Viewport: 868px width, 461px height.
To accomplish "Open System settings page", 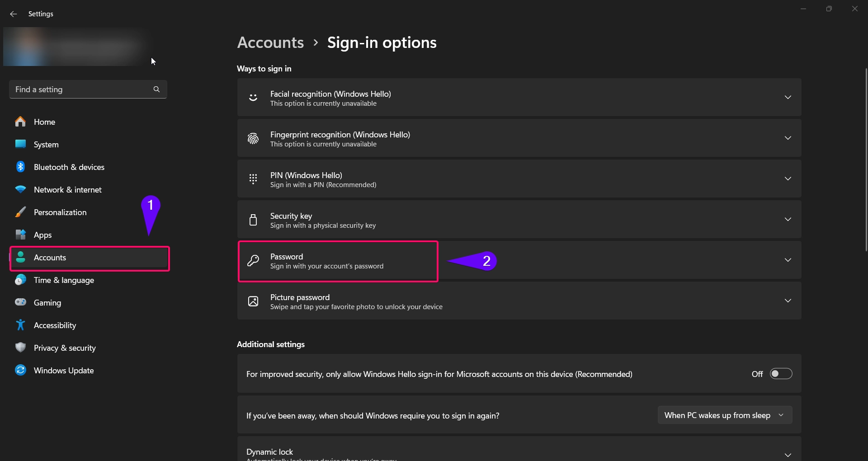I will coord(88,144).
